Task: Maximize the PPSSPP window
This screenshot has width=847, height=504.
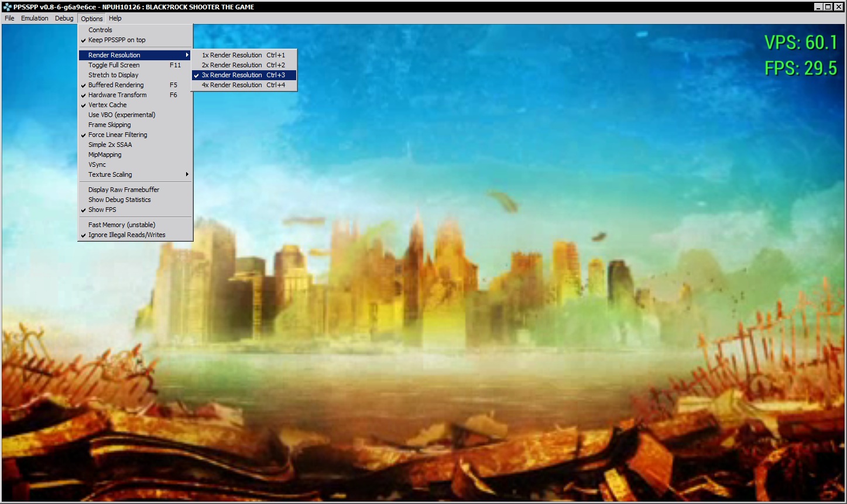Action: click(x=828, y=7)
